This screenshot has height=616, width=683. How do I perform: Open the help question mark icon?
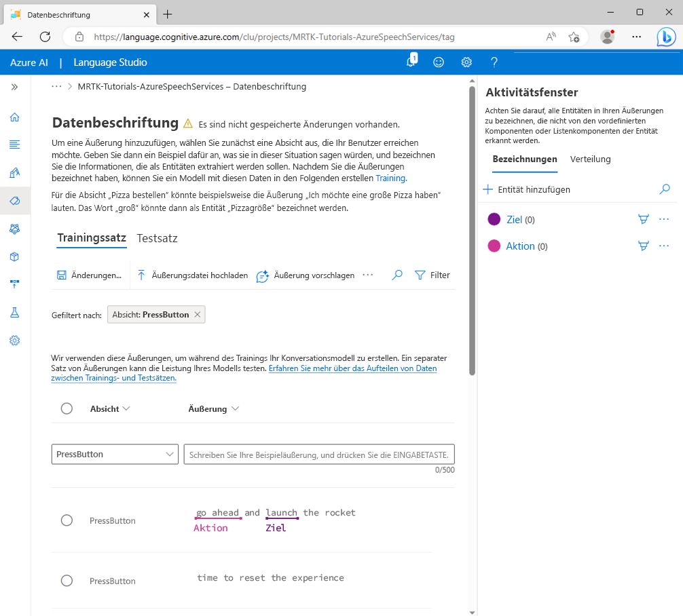click(x=494, y=62)
